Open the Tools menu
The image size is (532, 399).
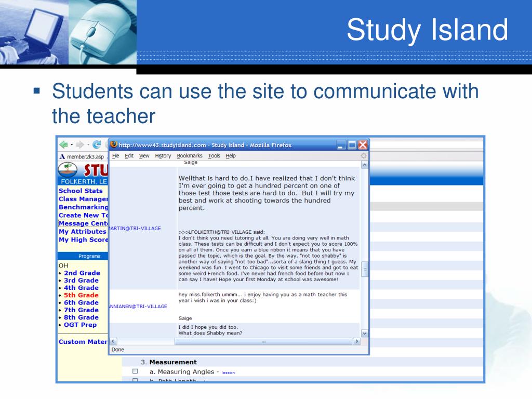tap(214, 156)
